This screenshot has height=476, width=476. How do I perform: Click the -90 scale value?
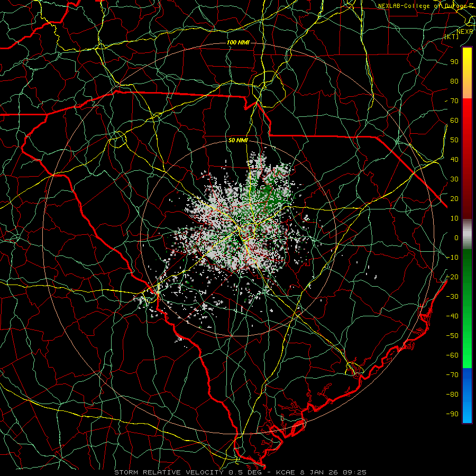point(452,414)
